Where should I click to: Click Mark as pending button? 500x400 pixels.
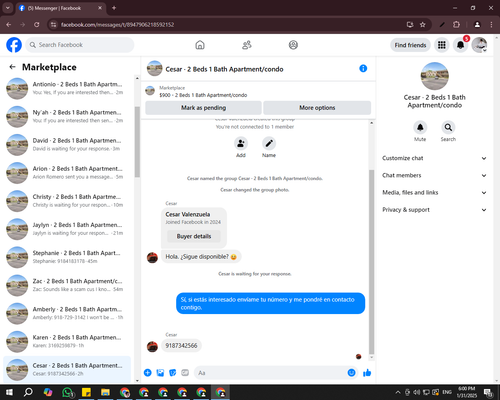[203, 108]
